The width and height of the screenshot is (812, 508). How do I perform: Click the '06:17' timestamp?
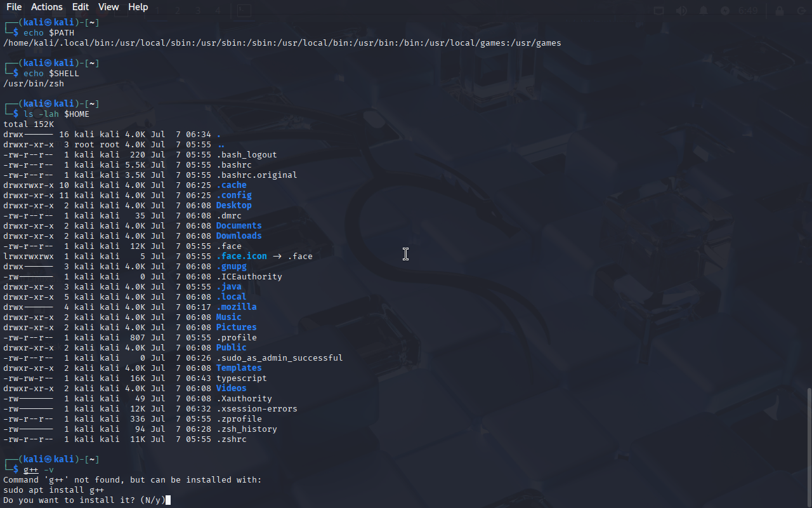click(x=199, y=307)
